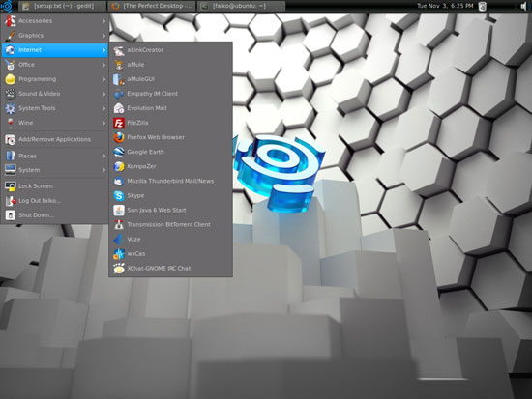
Task: Open Firefox Web Browser icon
Action: pos(119,137)
